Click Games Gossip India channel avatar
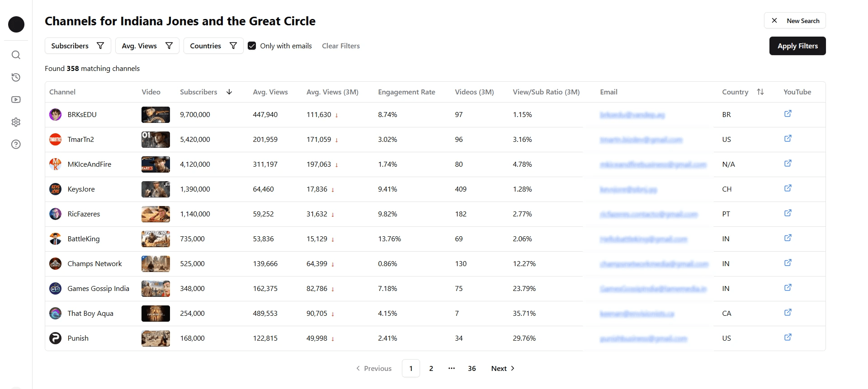Image resolution: width=868 pixels, height=389 pixels. click(55, 289)
